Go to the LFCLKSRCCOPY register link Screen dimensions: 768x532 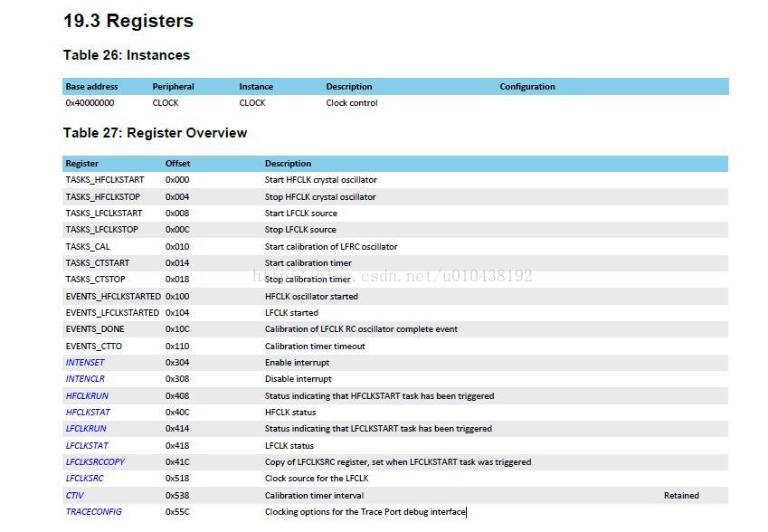coord(96,462)
